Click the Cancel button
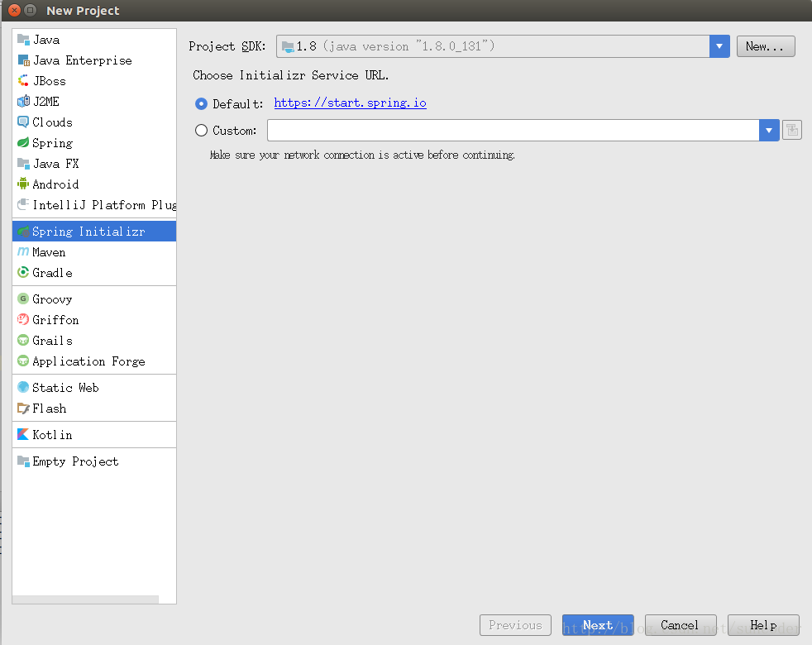Viewport: 812px width, 645px height. coord(681,625)
